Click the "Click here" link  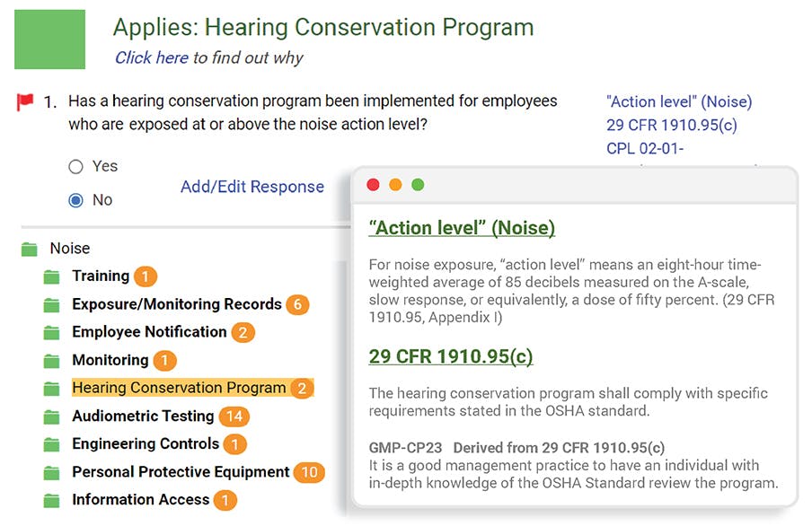coord(151,57)
